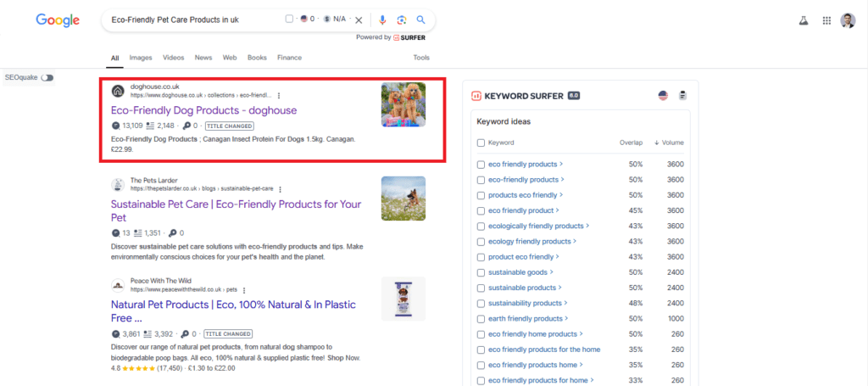Switch to the News tab
868x386 pixels.
[203, 58]
